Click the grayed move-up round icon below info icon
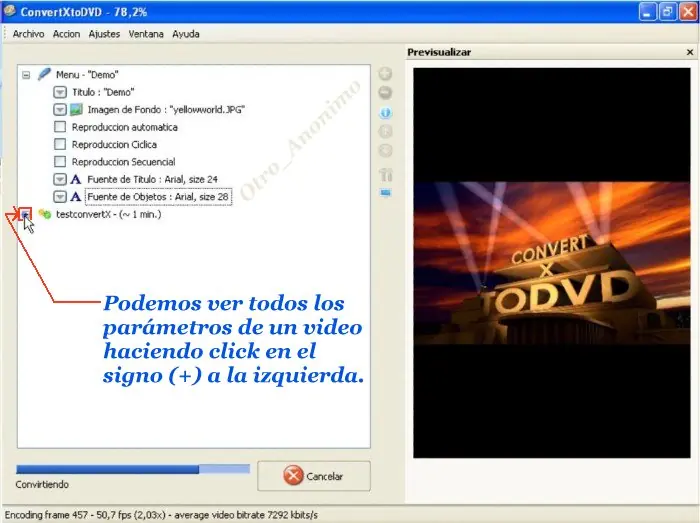Viewport: 700px width, 523px height. click(x=385, y=131)
